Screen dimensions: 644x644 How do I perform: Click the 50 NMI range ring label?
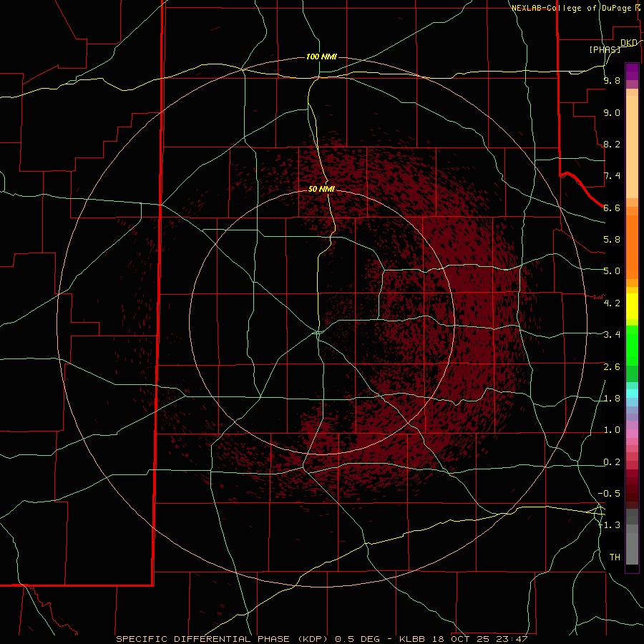pyautogui.click(x=321, y=189)
